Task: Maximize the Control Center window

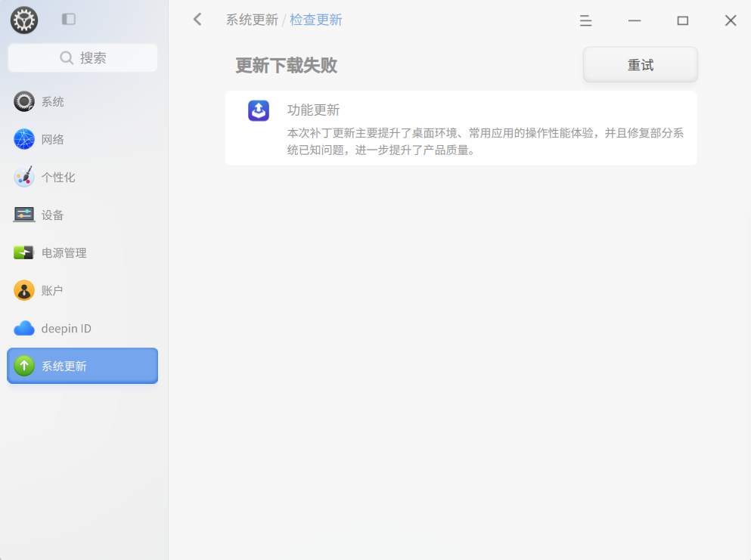Action: tap(682, 20)
